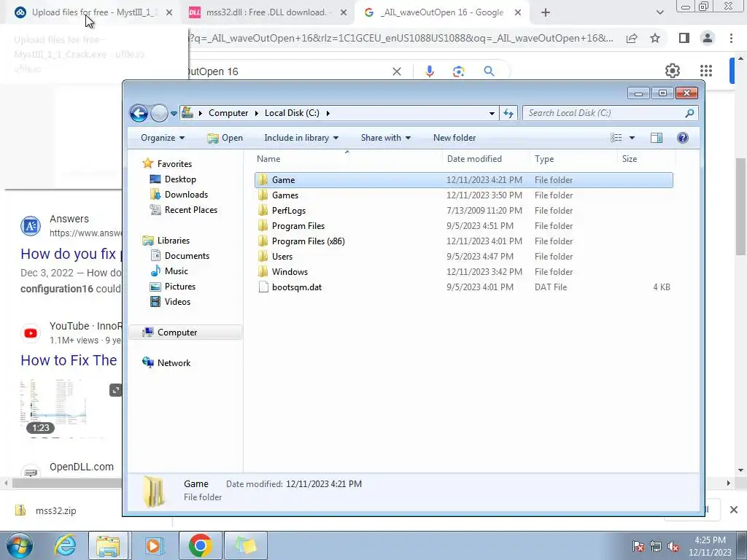Image resolution: width=747 pixels, height=560 pixels.
Task: Open a new Chrome tab
Action: (546, 12)
